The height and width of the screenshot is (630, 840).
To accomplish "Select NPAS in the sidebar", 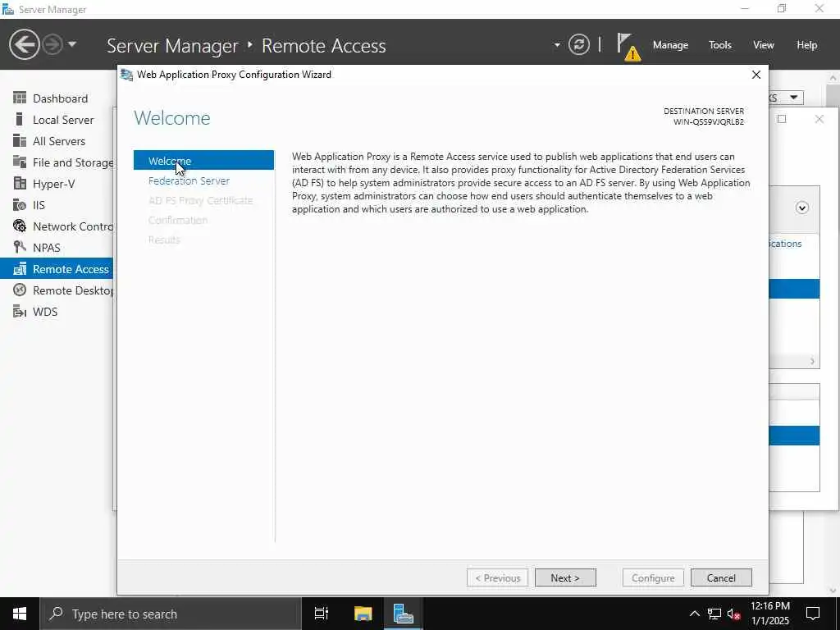I will pyautogui.click(x=57, y=248).
